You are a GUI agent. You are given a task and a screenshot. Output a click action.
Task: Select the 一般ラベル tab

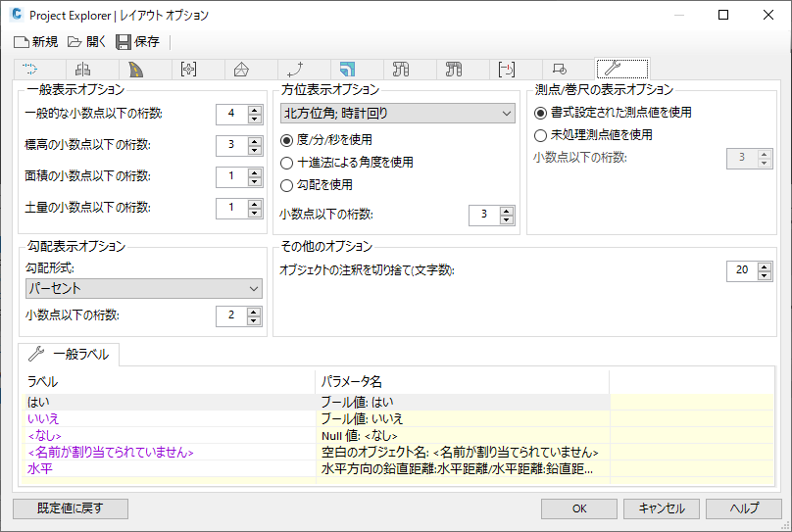(x=70, y=355)
